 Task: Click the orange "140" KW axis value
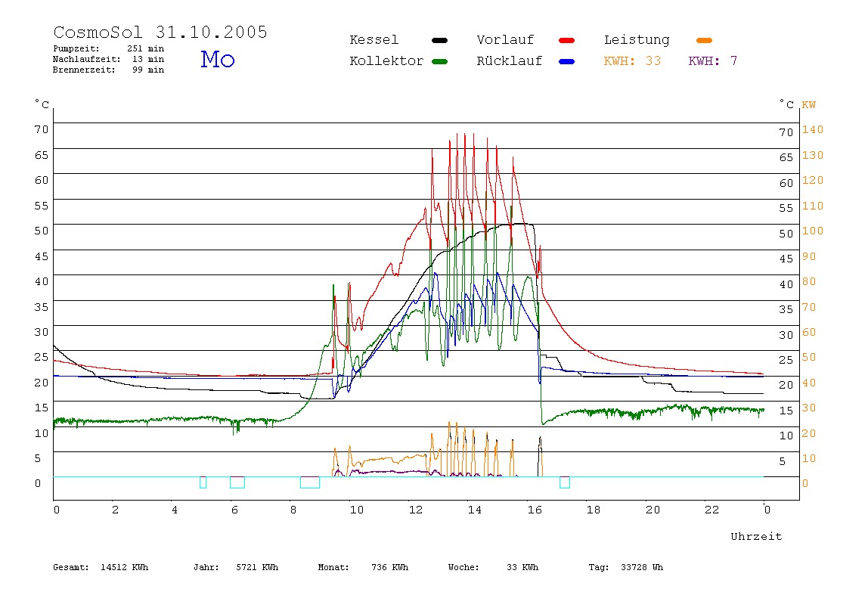click(x=813, y=129)
